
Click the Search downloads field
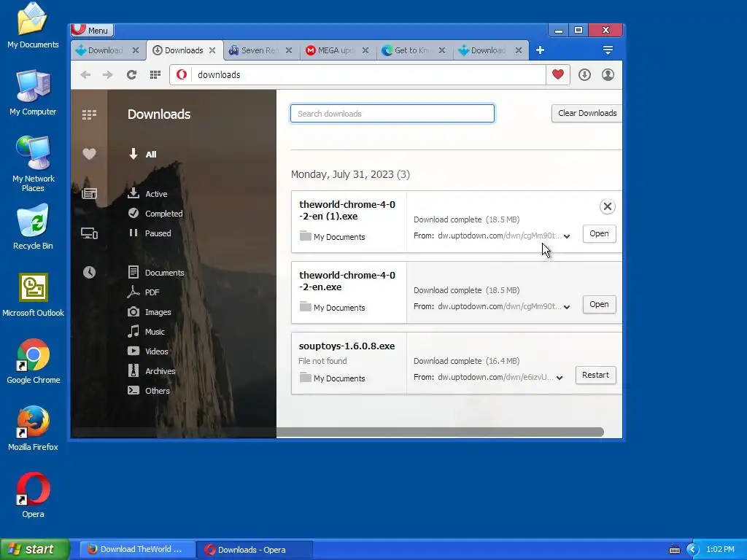point(392,113)
